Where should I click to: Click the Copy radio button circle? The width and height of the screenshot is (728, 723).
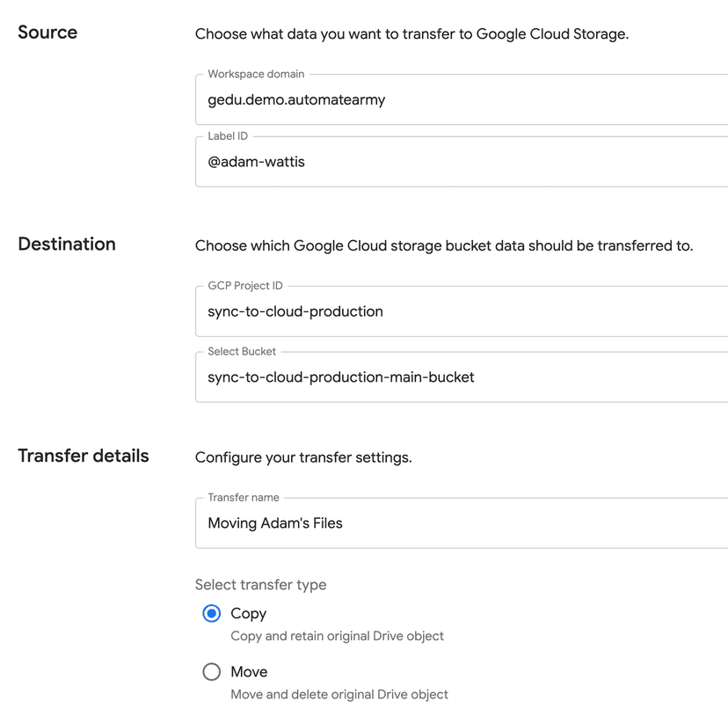click(x=211, y=613)
